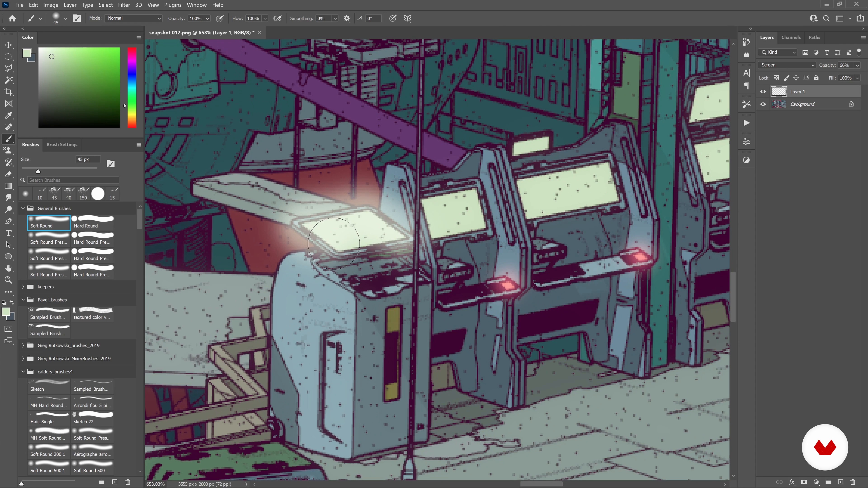The height and width of the screenshot is (488, 868).
Task: Delete layer trash icon in Layers panel
Action: pyautogui.click(x=853, y=482)
